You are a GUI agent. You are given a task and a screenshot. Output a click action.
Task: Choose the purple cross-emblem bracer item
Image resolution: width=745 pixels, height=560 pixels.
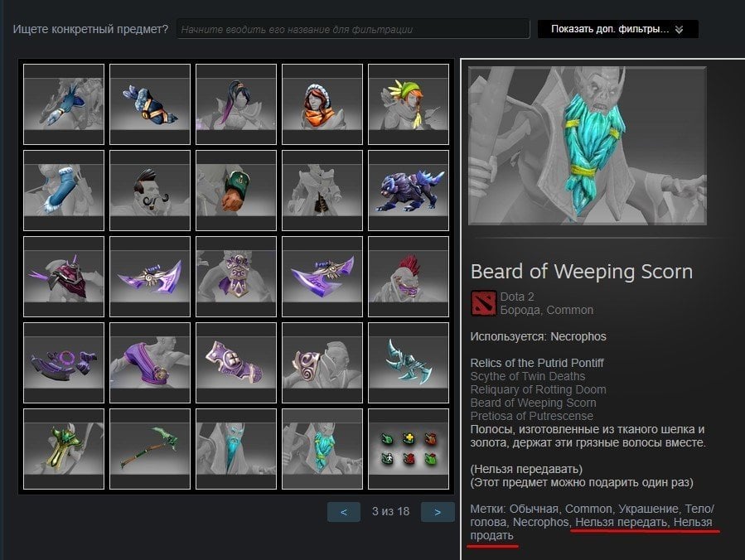click(x=235, y=363)
